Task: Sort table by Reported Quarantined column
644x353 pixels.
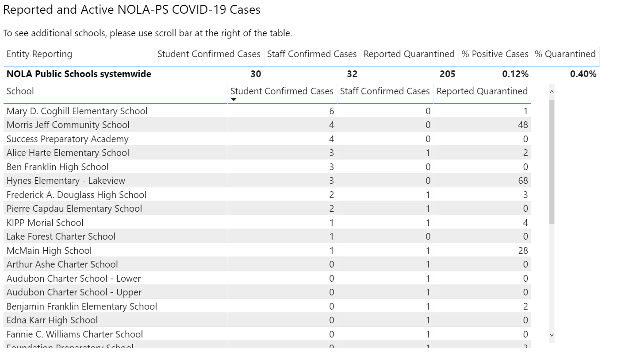Action: (482, 91)
